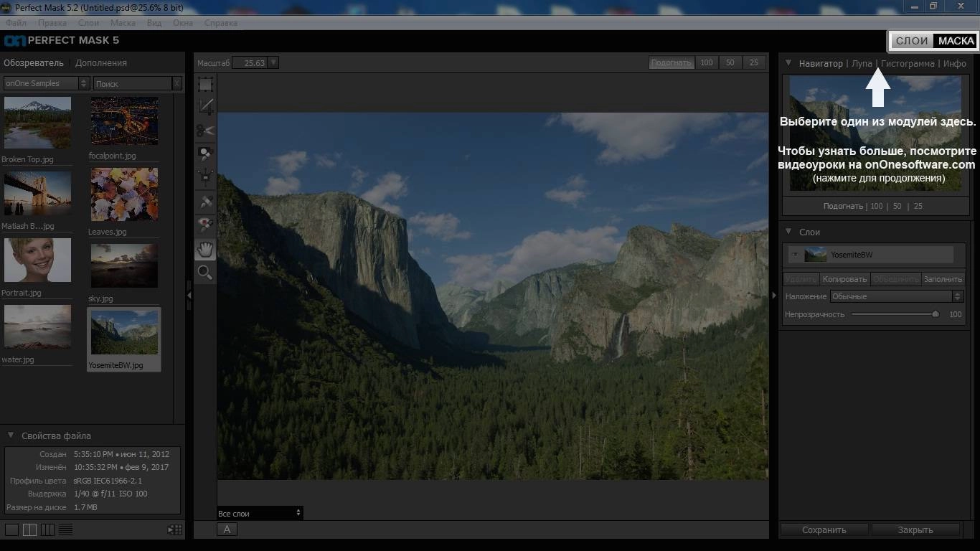Switch to the Гистограмма tab
The height and width of the screenshot is (551, 980).
[908, 63]
